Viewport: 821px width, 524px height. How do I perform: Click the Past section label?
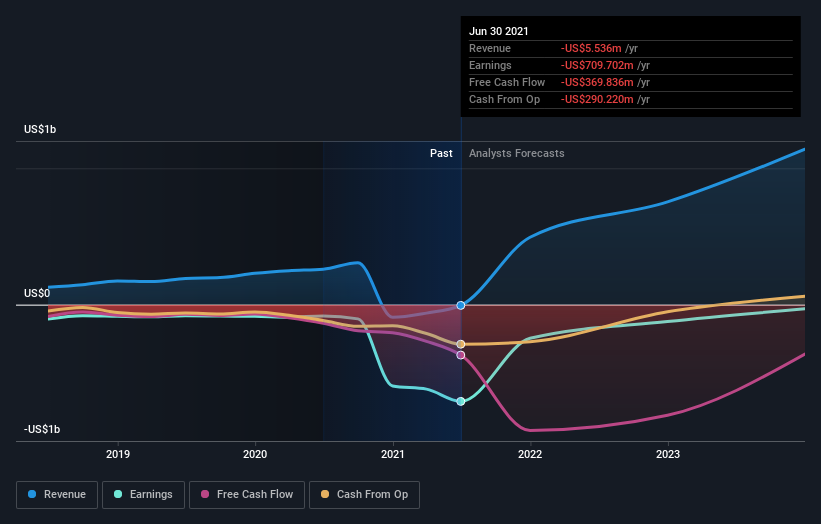point(441,153)
